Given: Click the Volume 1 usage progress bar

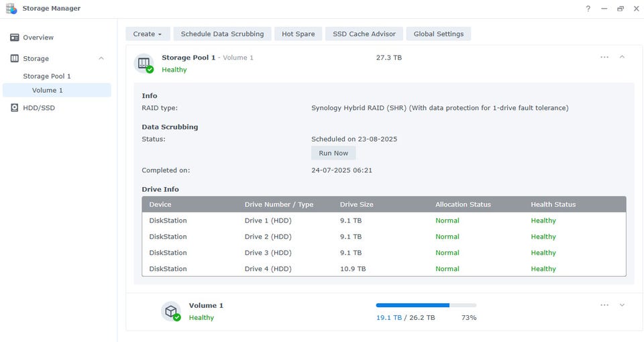Looking at the screenshot, I should [426, 305].
